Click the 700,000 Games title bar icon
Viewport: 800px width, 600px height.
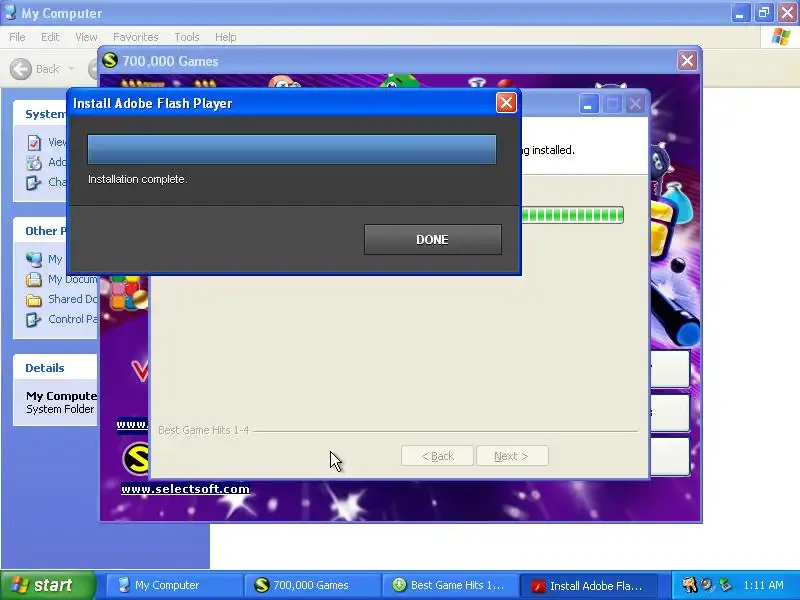[x=110, y=61]
